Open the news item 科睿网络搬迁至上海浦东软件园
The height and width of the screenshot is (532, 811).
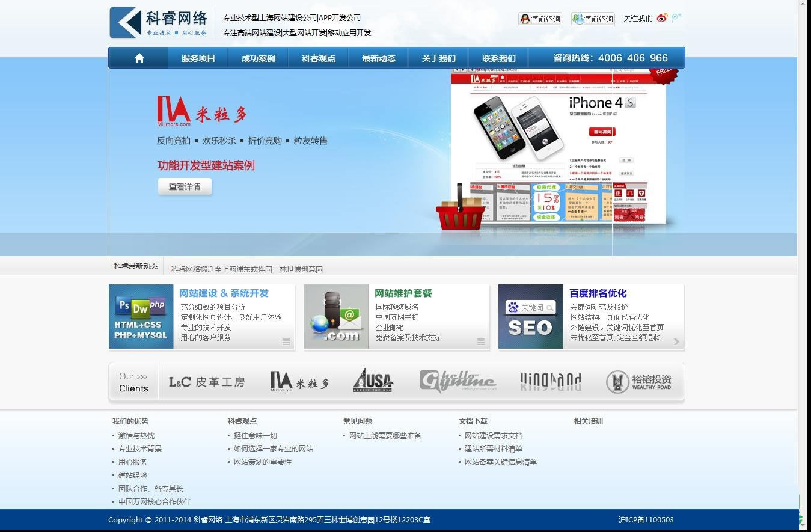tap(247, 269)
